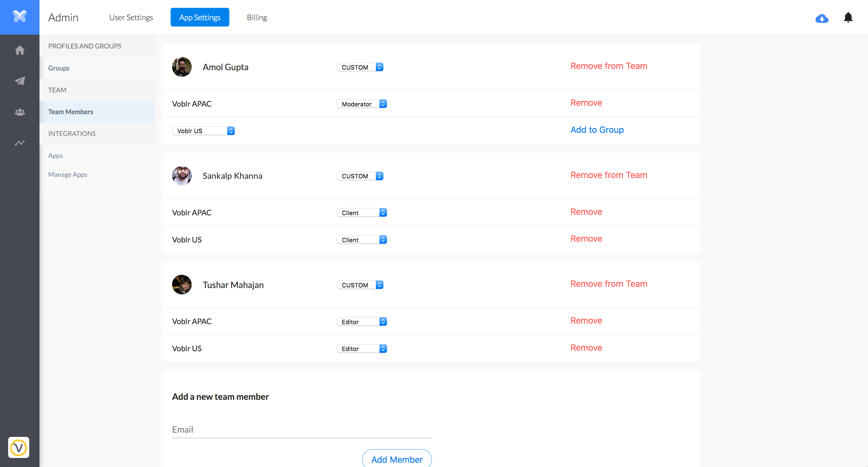
Task: Click the yellow V workspace icon
Action: click(x=18, y=447)
